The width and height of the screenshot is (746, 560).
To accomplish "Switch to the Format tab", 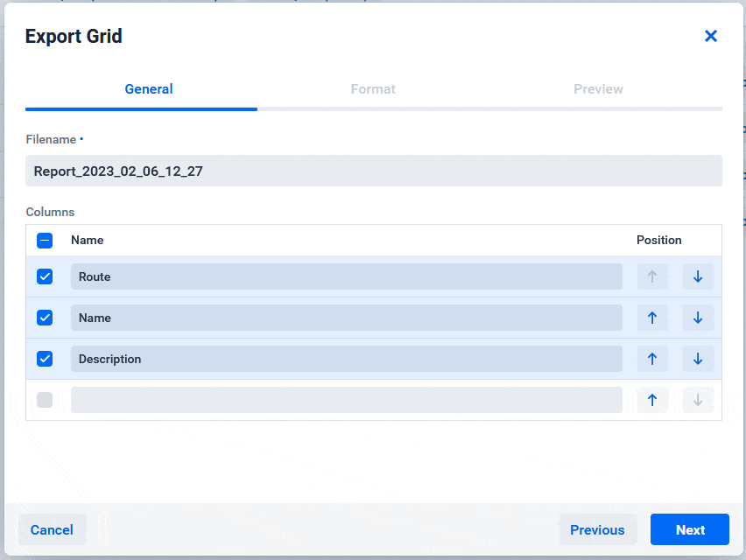I will 373,89.
